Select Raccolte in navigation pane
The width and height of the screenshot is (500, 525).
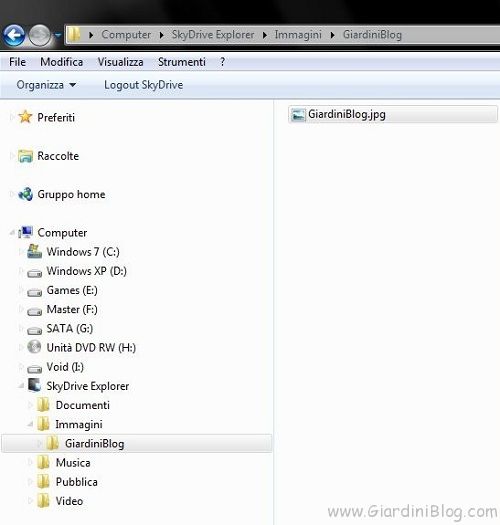pyautogui.click(x=58, y=156)
